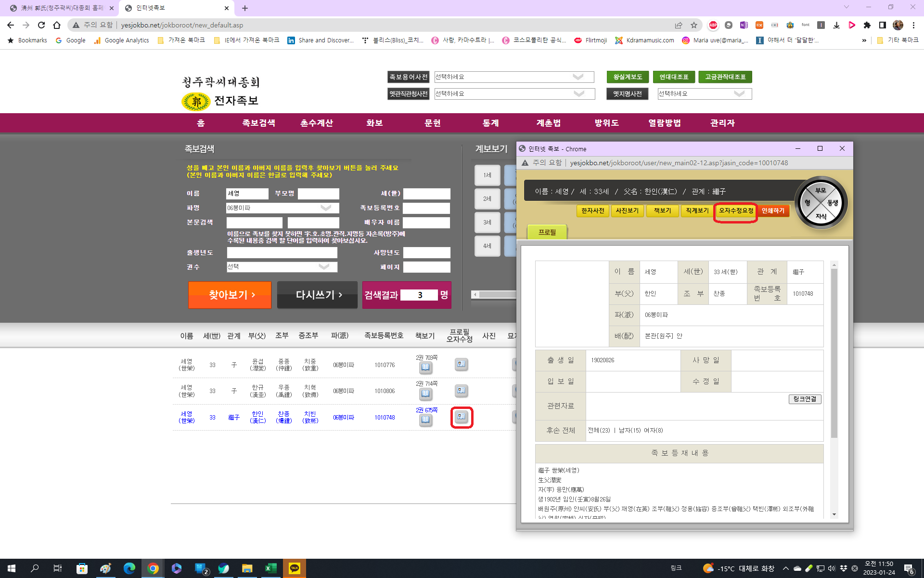This screenshot has width=924, height=578.
Task: Open Excel from the taskbar
Action: tap(270, 568)
